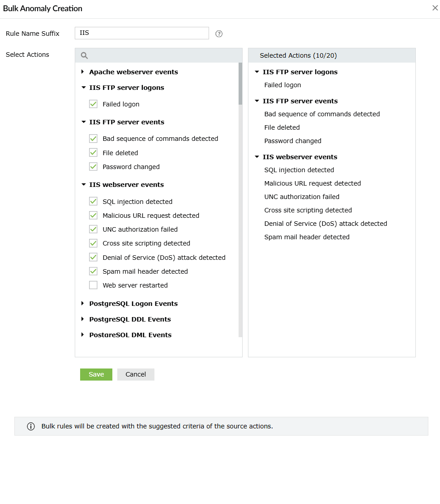The height and width of the screenshot is (504, 440).
Task: Click the info icon in the bulk rules notice
Action: point(31,426)
